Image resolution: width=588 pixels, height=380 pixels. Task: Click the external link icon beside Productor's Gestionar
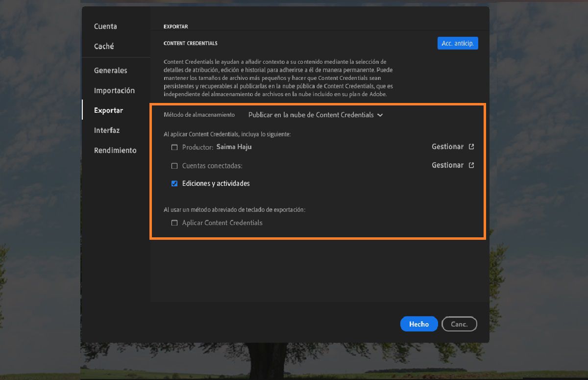tap(471, 147)
